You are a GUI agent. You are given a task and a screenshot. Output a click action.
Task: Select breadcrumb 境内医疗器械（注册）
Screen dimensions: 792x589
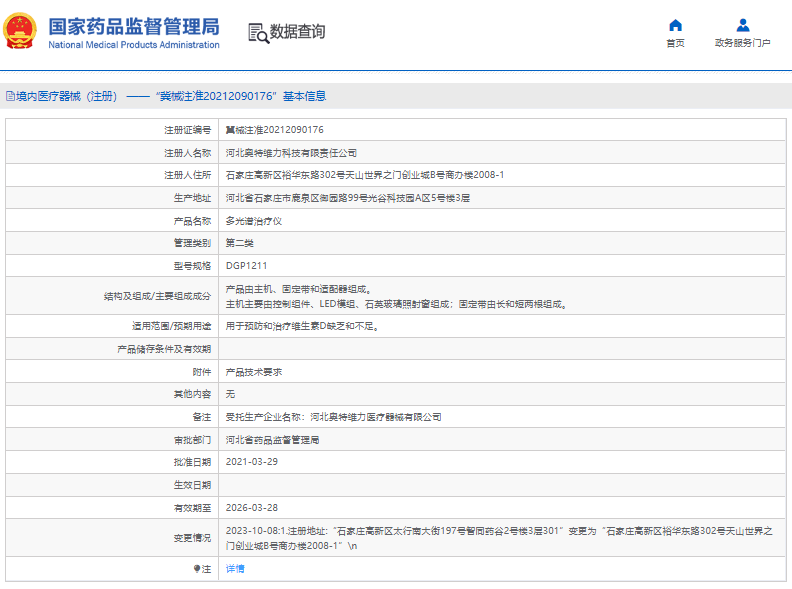pos(66,96)
